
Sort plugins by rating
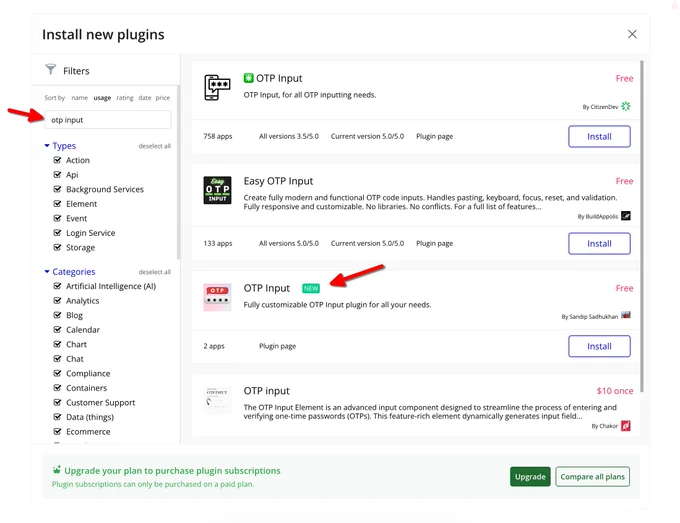(125, 98)
